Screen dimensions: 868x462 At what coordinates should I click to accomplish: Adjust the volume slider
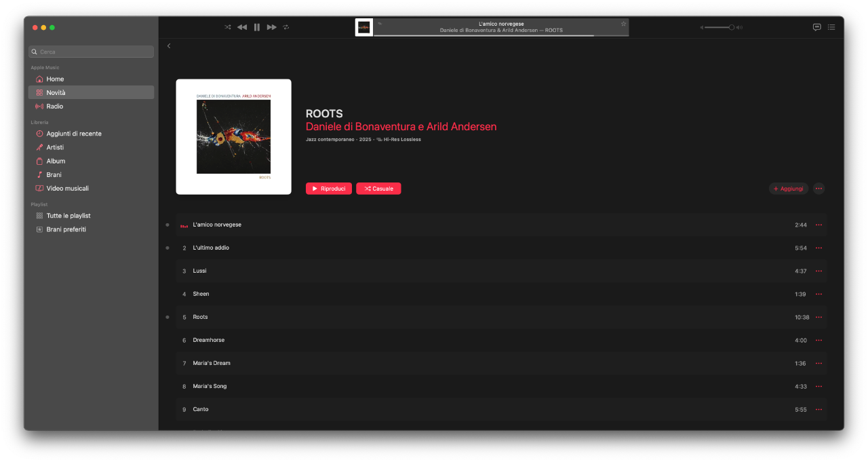pyautogui.click(x=719, y=27)
